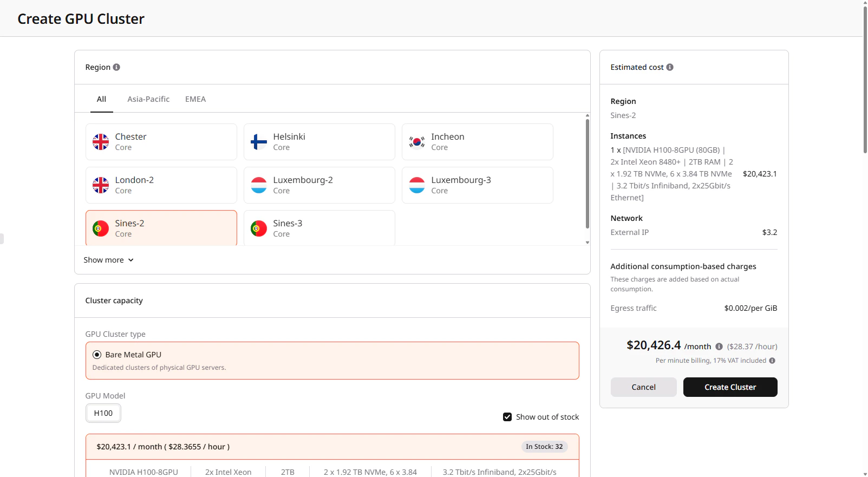Click the NVIDIA H100-8GPU spec cell
Viewport: 868px width, 477px height.
tap(143, 472)
